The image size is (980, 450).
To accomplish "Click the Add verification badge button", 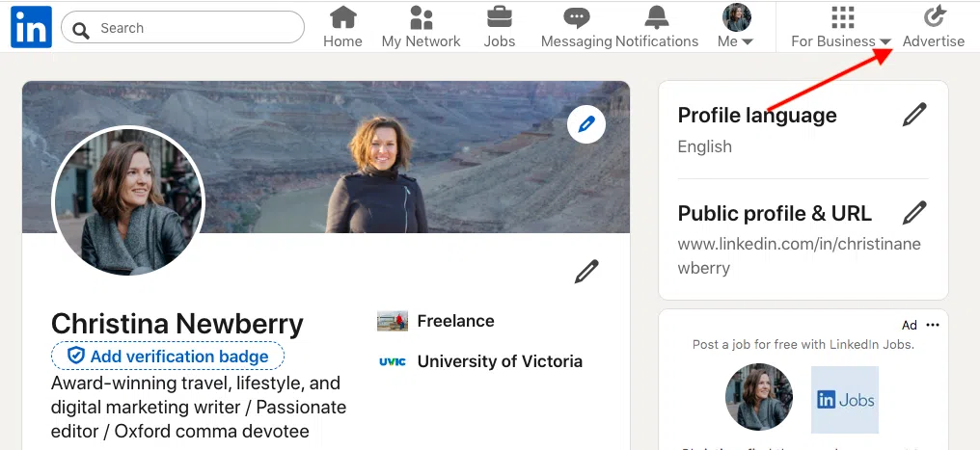I will tap(168, 357).
